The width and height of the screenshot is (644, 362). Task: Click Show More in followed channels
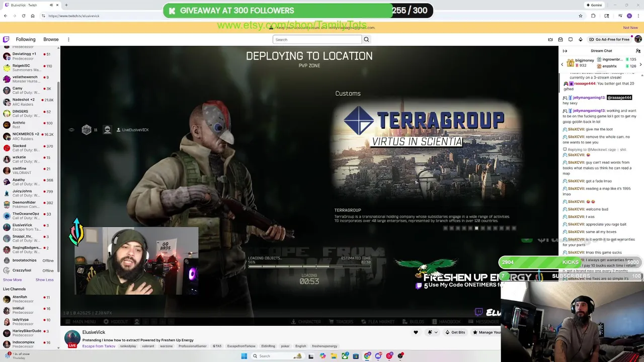[x=12, y=280]
